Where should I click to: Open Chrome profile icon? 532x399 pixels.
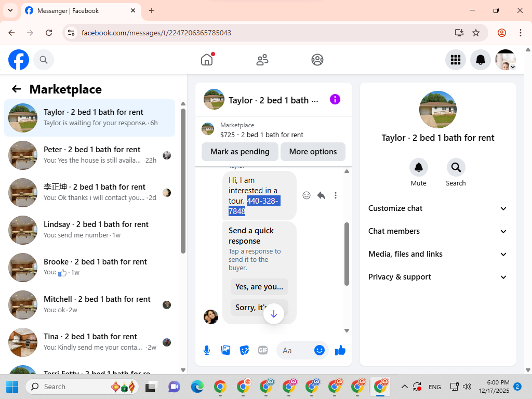tap(502, 33)
